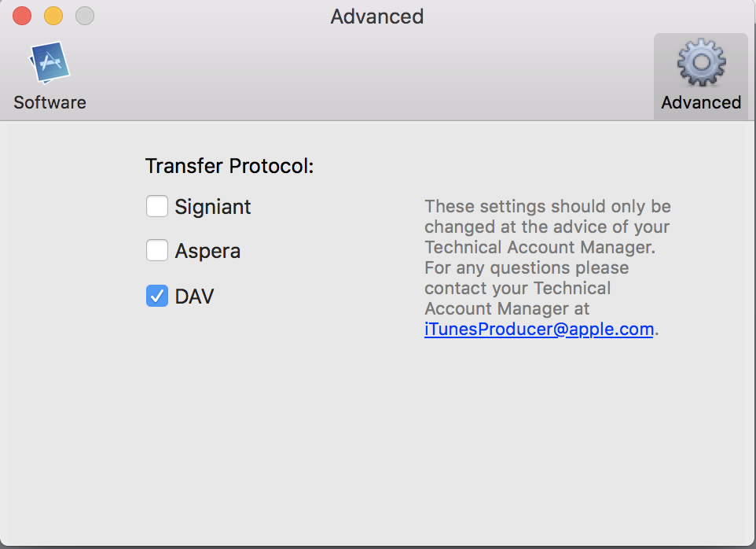
Task: Click the "These settings should only" text line
Action: (x=548, y=206)
